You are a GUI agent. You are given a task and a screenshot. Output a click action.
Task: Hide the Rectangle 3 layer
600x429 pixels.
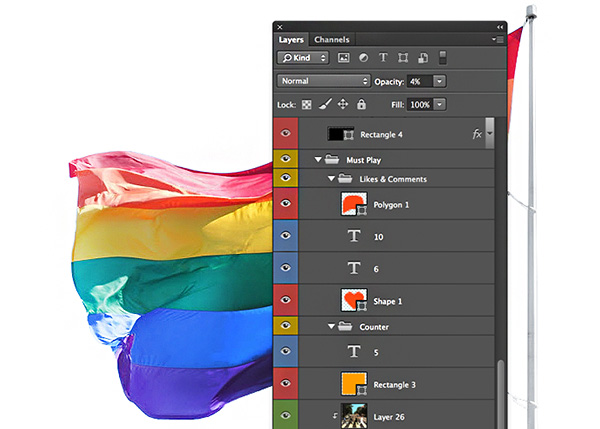click(x=286, y=381)
